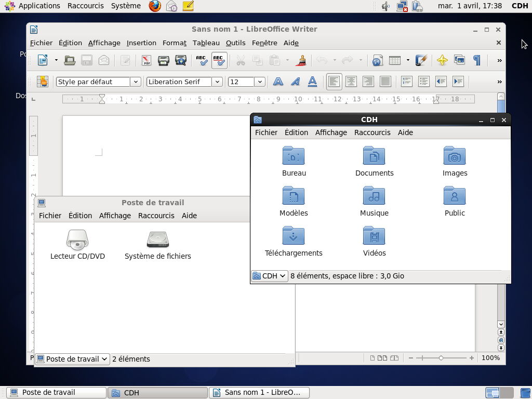This screenshot has height=399, width=532.
Task: Open the print preview
Action: [x=180, y=60]
